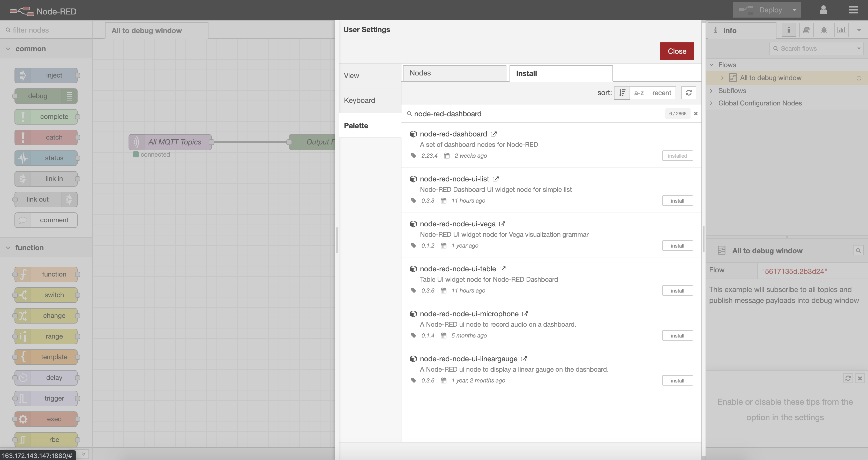Switch to the Nodes tab
Viewport: 868px width, 460px height.
click(x=454, y=73)
